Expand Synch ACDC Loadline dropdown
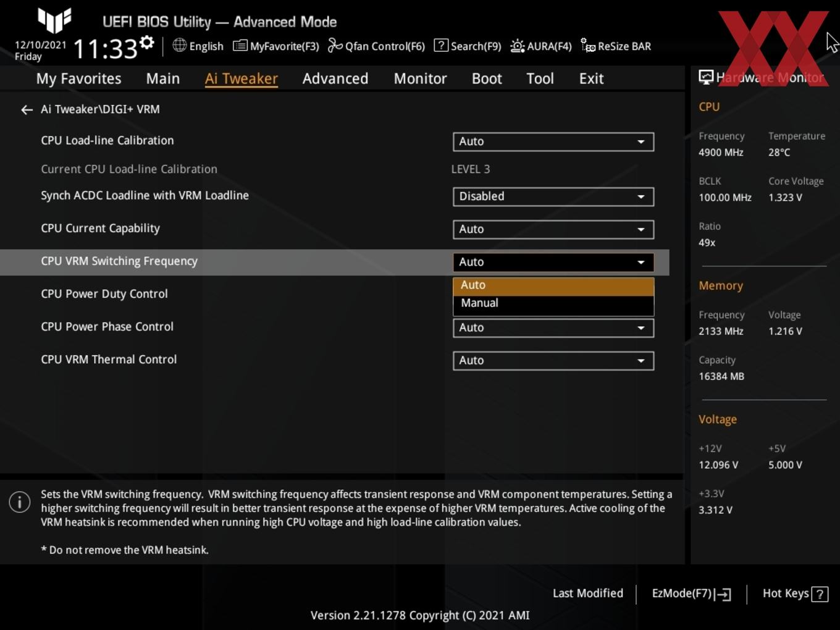Viewport: 840px width, 630px height. [553, 196]
